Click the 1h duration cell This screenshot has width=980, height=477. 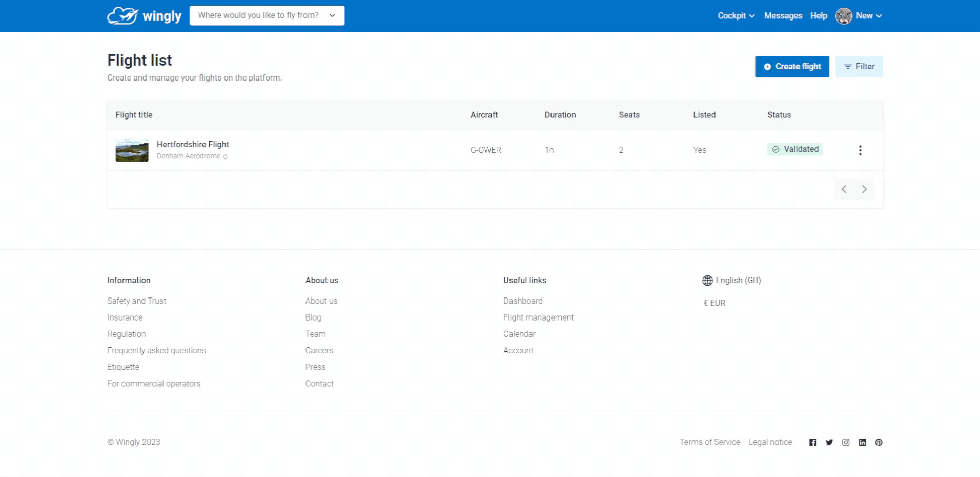(549, 150)
